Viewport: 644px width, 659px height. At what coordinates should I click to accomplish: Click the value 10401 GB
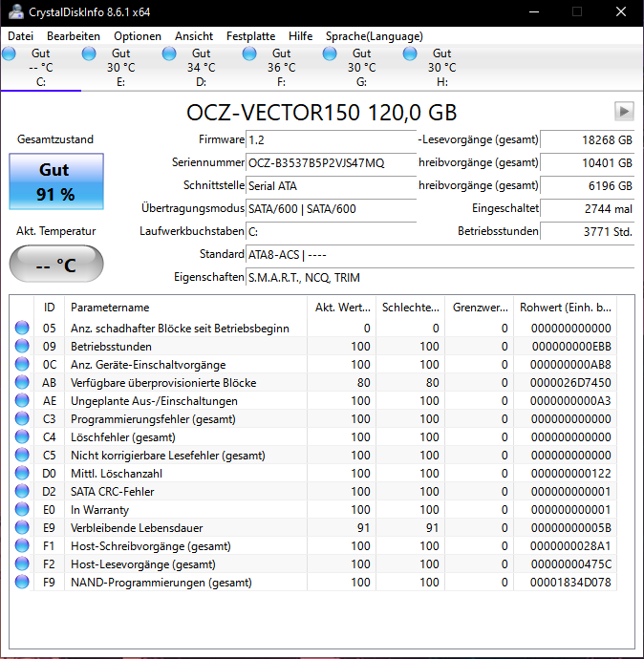point(588,163)
